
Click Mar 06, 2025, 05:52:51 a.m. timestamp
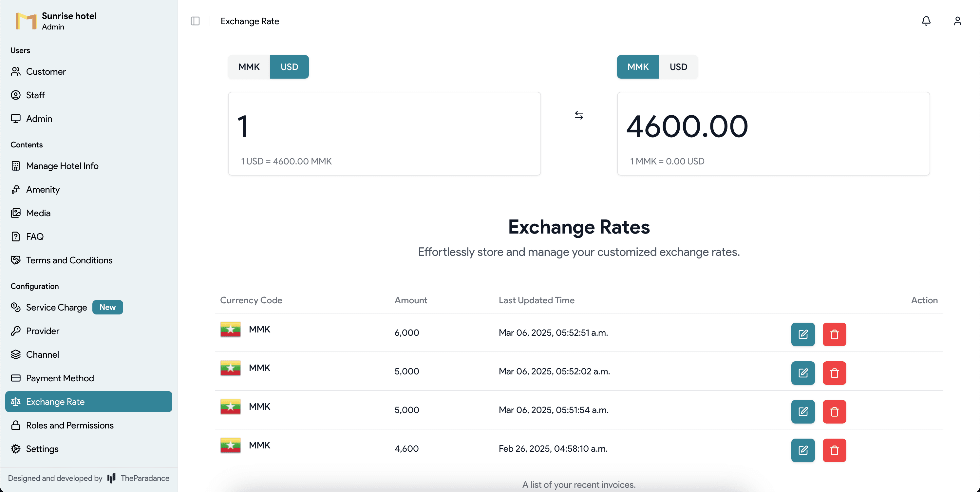click(553, 333)
